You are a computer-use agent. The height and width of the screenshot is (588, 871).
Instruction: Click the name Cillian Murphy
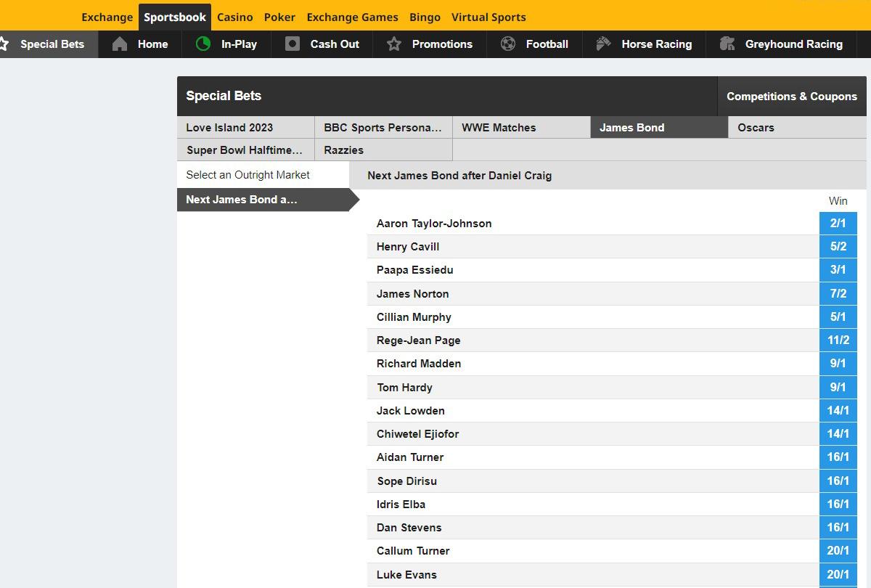click(414, 317)
